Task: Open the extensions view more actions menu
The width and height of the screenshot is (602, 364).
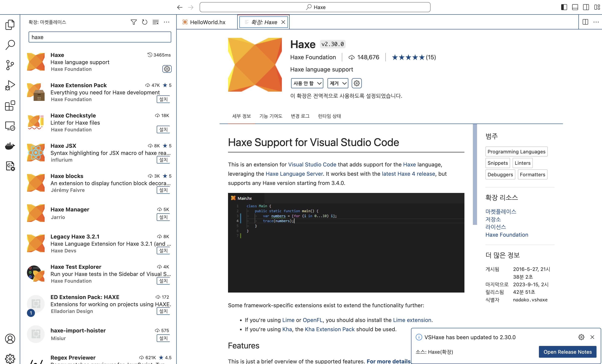Action: 167,22
